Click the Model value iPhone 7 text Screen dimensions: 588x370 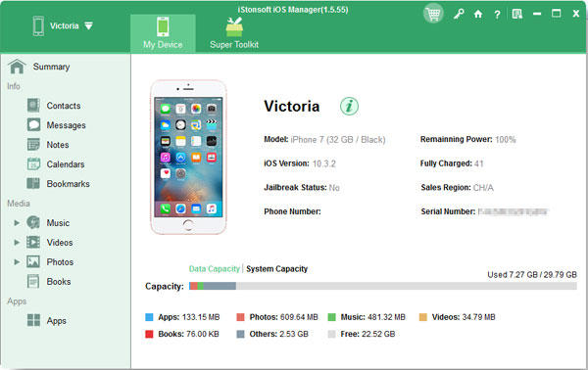[x=338, y=140]
